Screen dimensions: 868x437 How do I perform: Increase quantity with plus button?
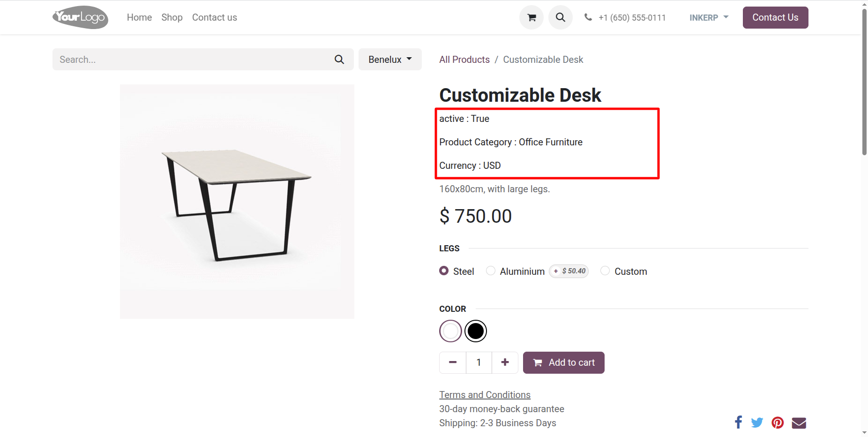[505, 362]
